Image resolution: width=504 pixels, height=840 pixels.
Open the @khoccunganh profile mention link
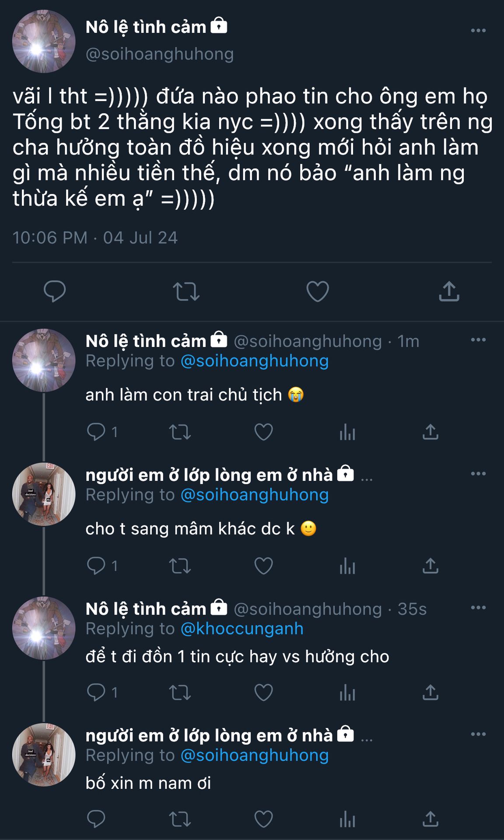[x=242, y=629]
